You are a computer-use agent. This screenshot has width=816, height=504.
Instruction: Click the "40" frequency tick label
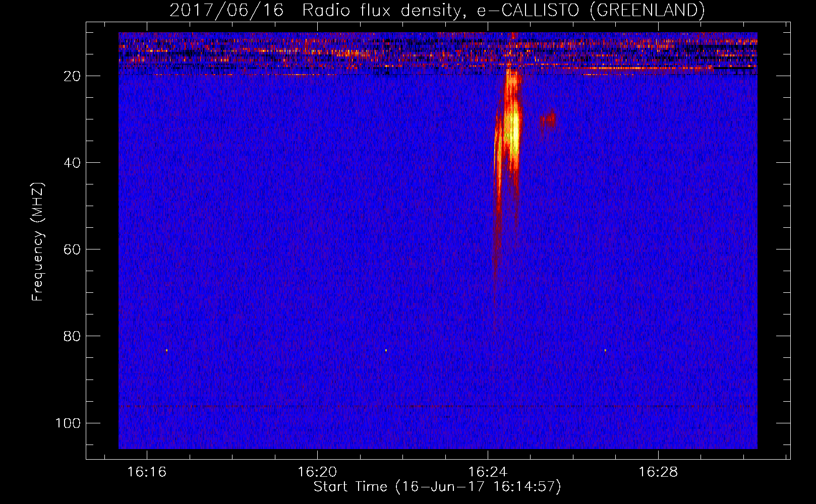[72, 163]
